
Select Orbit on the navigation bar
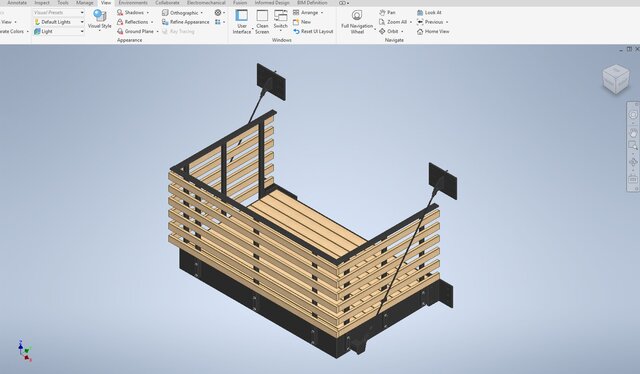pyautogui.click(x=633, y=163)
